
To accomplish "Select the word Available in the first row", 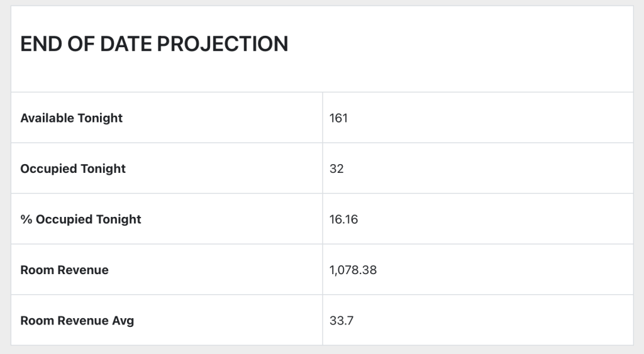I will click(47, 118).
